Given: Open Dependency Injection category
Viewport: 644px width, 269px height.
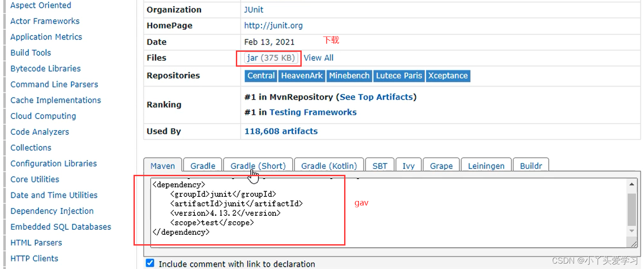Looking at the screenshot, I should tap(52, 211).
